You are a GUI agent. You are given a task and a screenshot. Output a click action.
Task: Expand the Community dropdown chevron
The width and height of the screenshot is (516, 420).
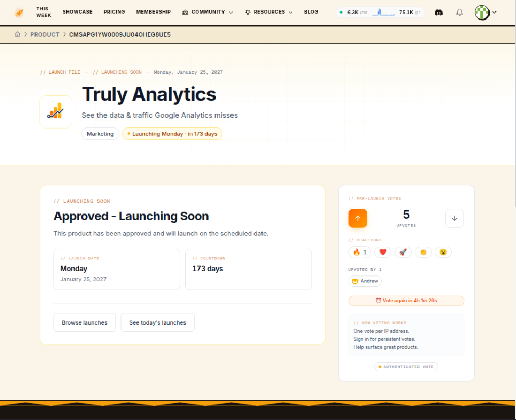[x=231, y=13]
